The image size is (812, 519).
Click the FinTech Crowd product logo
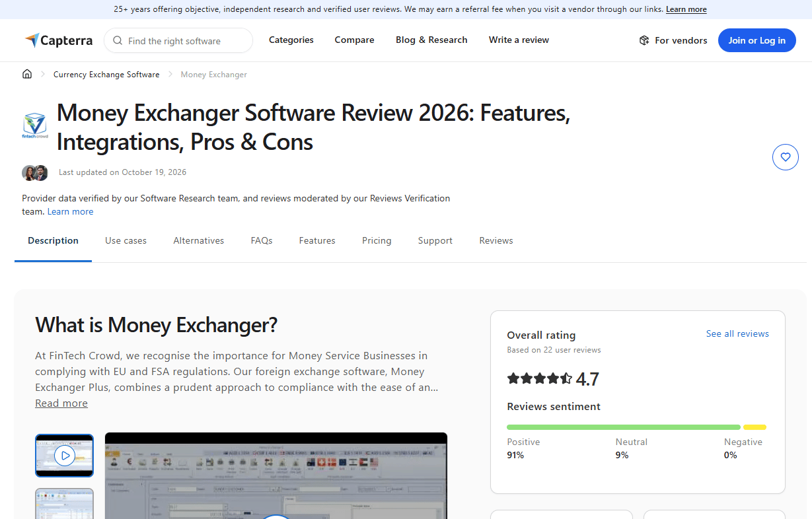click(x=34, y=126)
